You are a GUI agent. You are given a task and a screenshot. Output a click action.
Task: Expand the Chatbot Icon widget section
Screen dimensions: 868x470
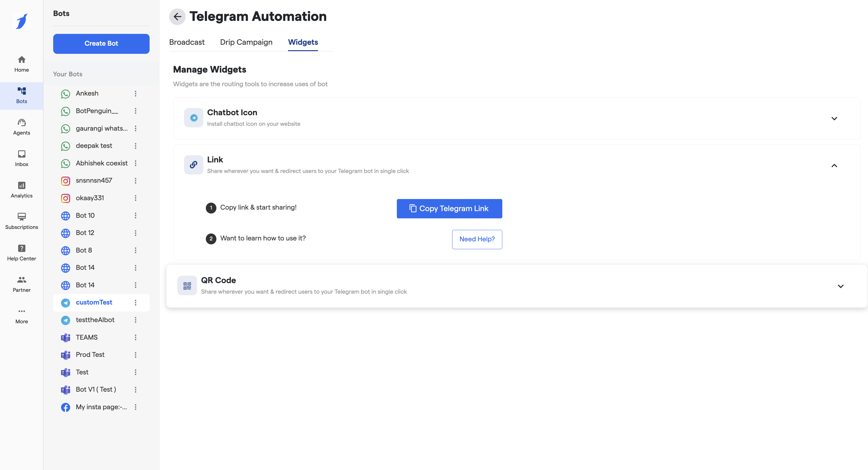(834, 118)
